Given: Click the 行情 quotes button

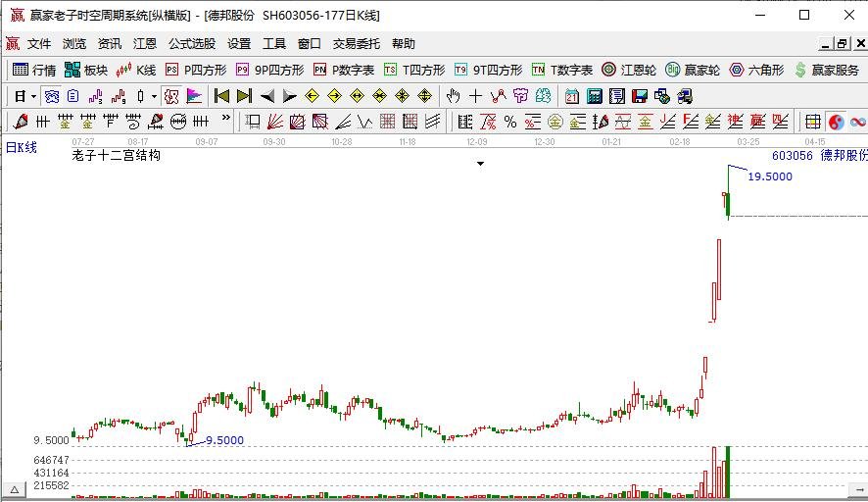Looking at the screenshot, I should (34, 70).
